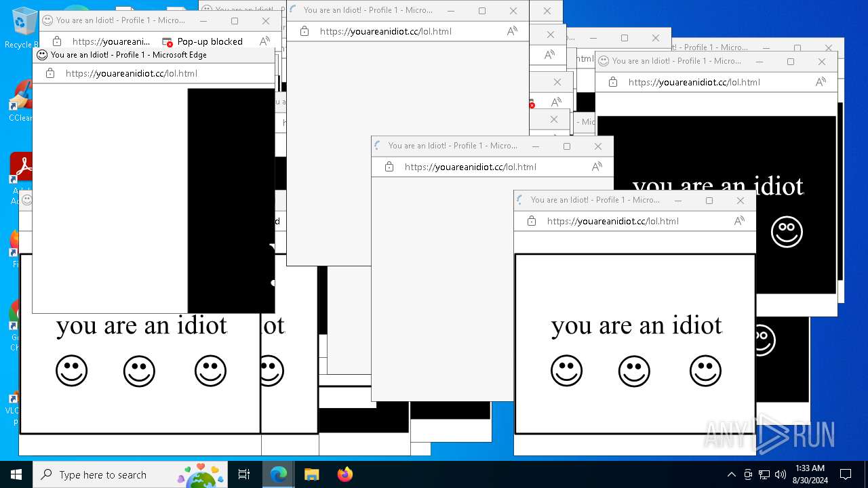Close the lower-right white idiot page window
This screenshot has height=488, width=868.
(741, 200)
